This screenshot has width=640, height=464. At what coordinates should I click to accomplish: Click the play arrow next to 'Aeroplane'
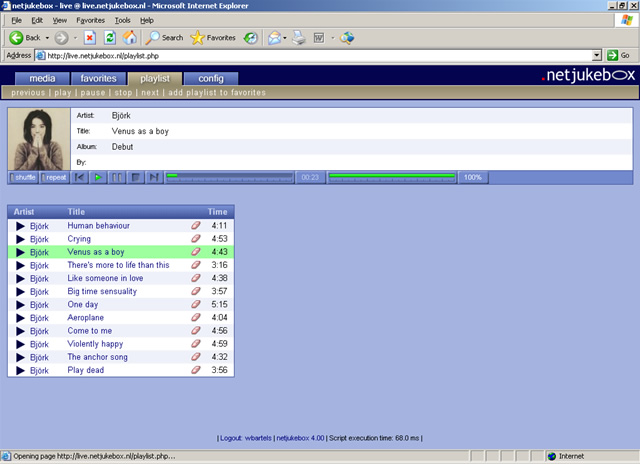(20, 318)
